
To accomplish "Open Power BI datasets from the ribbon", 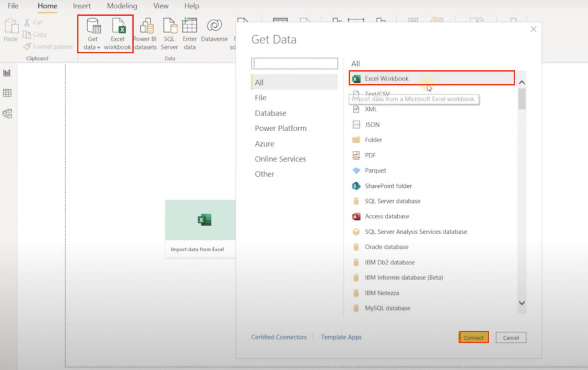I will (145, 34).
